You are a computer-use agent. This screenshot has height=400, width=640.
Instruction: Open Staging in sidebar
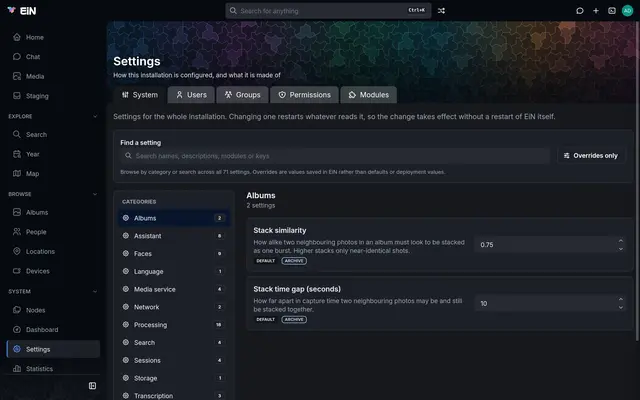point(53,96)
